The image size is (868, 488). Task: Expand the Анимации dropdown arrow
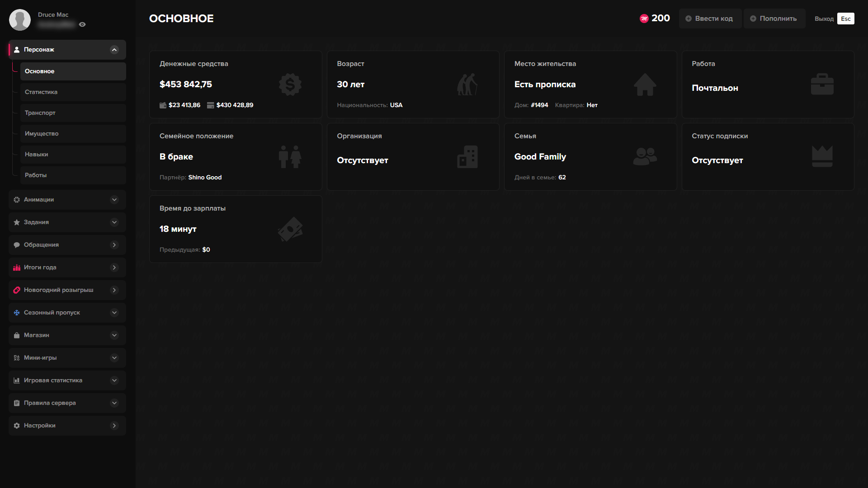point(114,200)
